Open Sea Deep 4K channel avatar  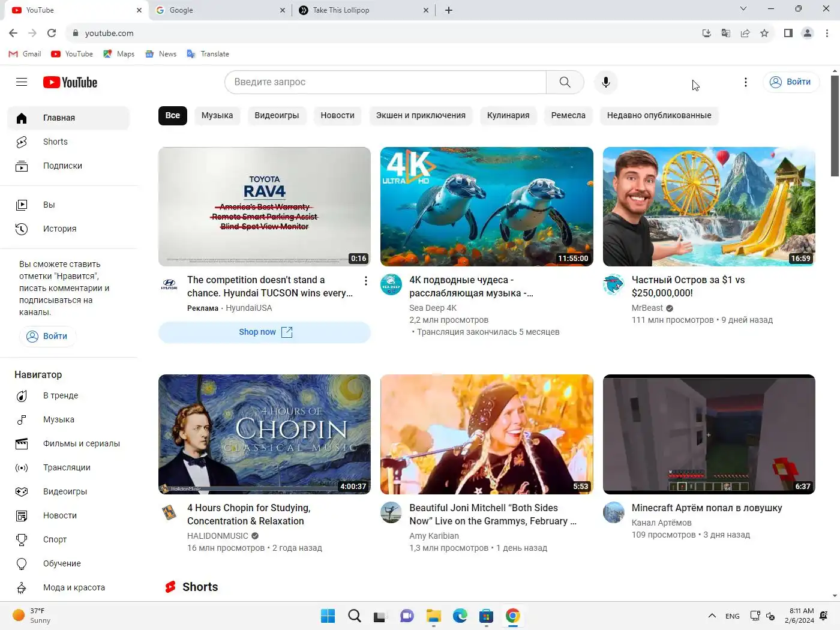point(391,284)
